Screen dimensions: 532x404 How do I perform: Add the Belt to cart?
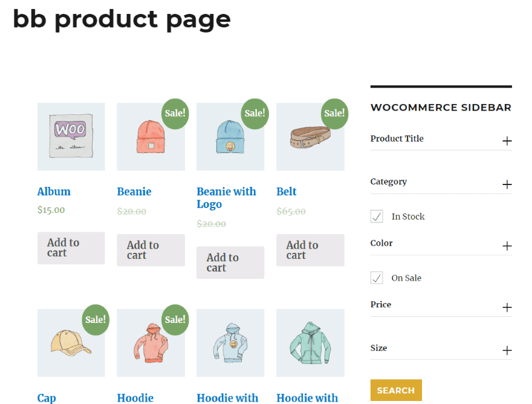[x=310, y=250]
